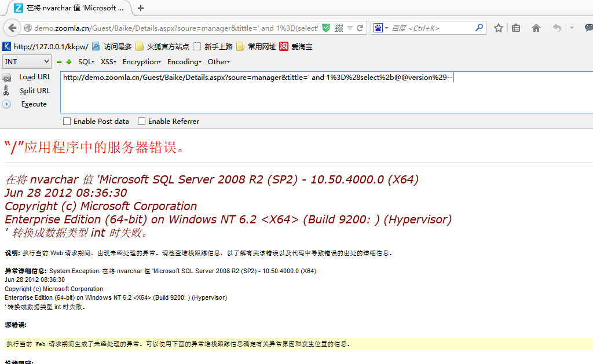Open the Encryption dropdown menu

(x=142, y=61)
